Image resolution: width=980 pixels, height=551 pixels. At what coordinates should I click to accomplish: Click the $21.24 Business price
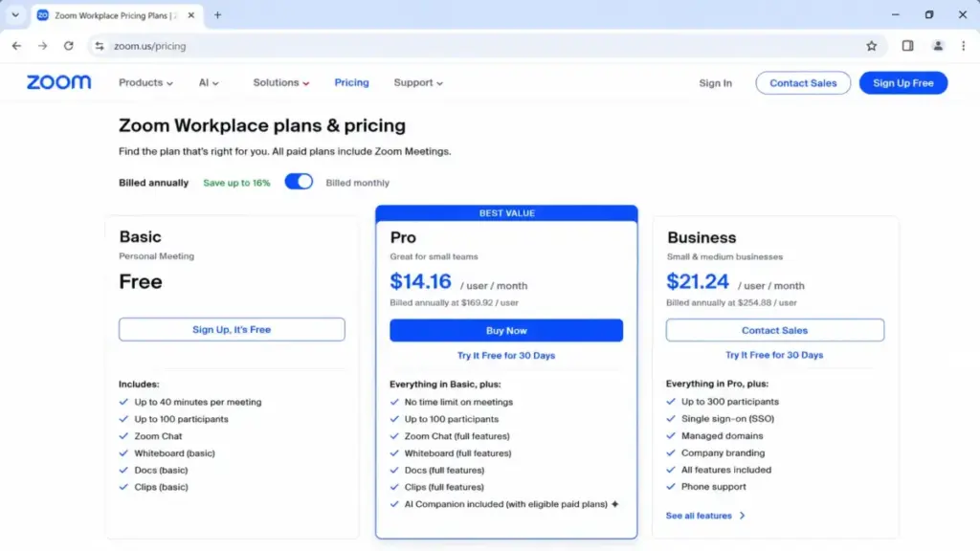698,281
